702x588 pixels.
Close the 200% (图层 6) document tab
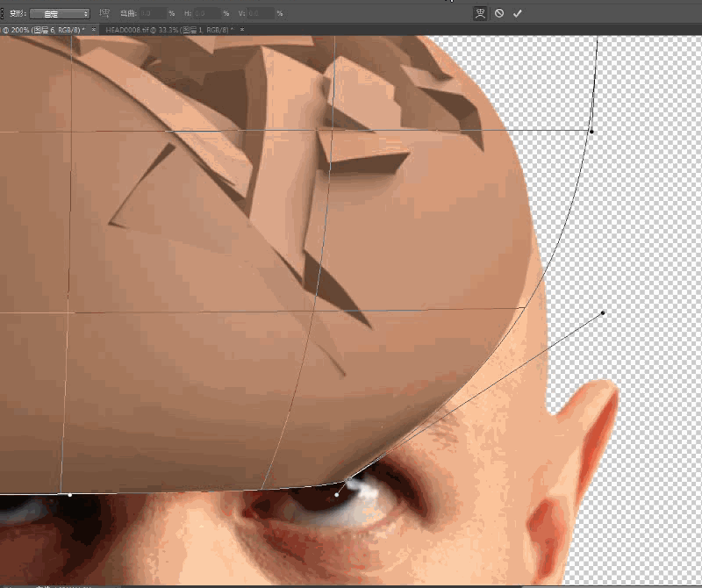[94, 30]
